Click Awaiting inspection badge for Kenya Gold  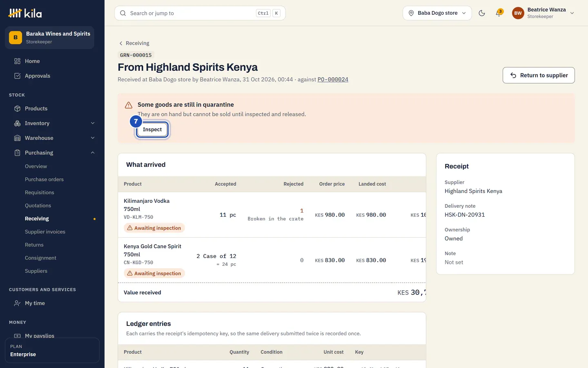pyautogui.click(x=154, y=274)
